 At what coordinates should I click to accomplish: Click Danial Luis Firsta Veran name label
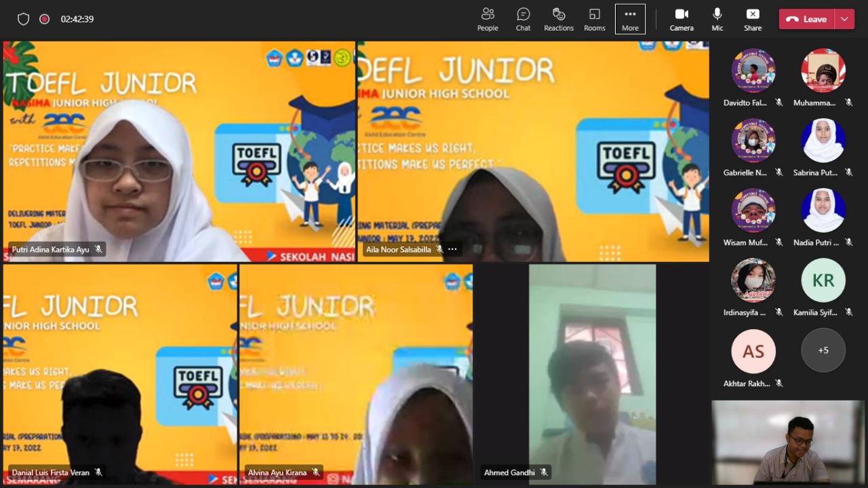(x=51, y=472)
